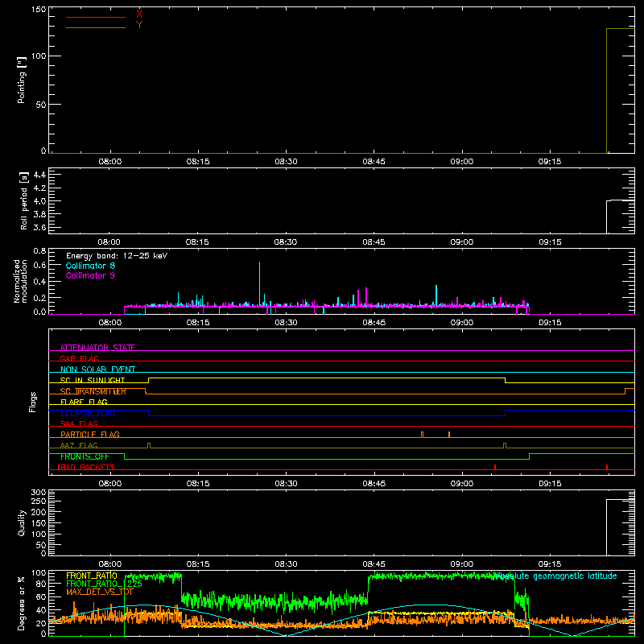Click the AAZ_FLAG pulse near 08:07
The width and height of the screenshot is (644, 644).
[x=149, y=445]
